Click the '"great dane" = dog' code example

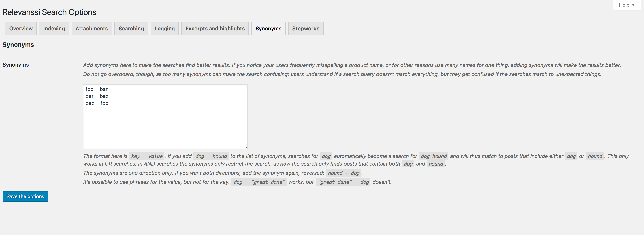[x=343, y=182]
